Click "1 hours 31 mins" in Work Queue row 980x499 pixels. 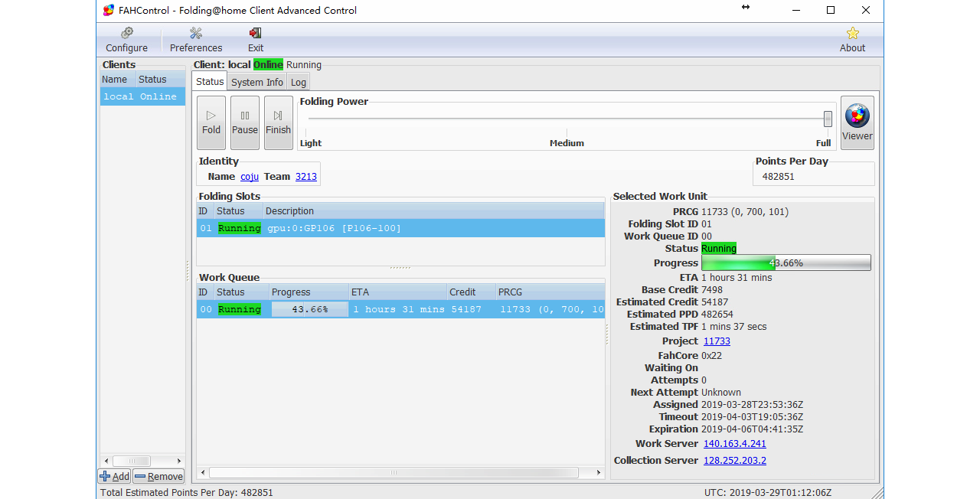[x=398, y=309]
